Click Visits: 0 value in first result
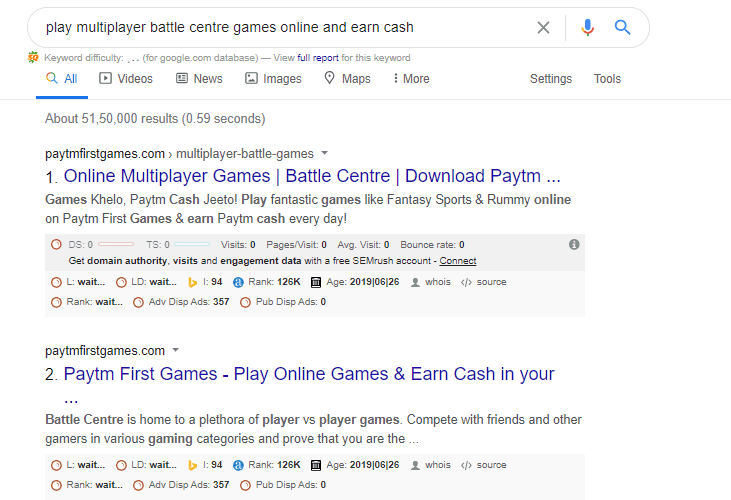This screenshot has width=731, height=500. (x=238, y=245)
